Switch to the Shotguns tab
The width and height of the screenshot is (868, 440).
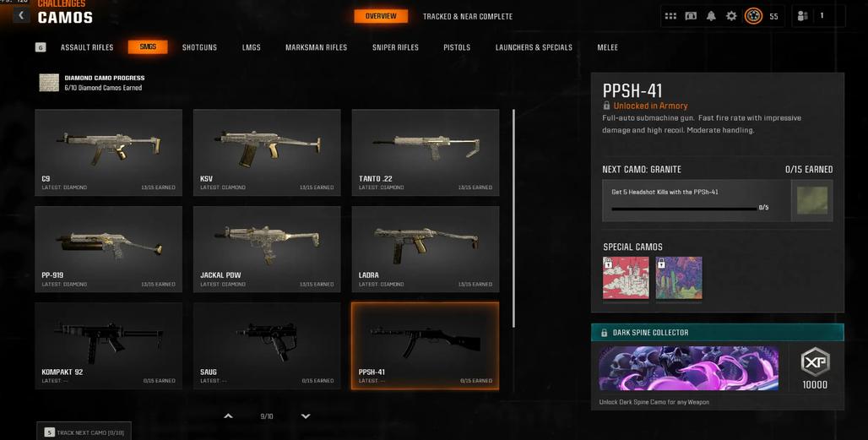point(199,47)
